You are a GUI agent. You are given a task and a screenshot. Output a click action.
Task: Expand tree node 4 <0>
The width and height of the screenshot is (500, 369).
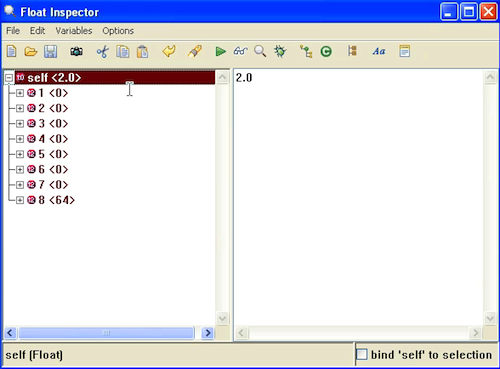(20, 139)
